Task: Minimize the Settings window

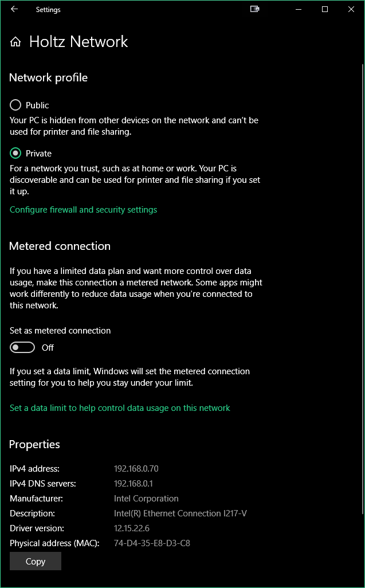Action: (299, 9)
